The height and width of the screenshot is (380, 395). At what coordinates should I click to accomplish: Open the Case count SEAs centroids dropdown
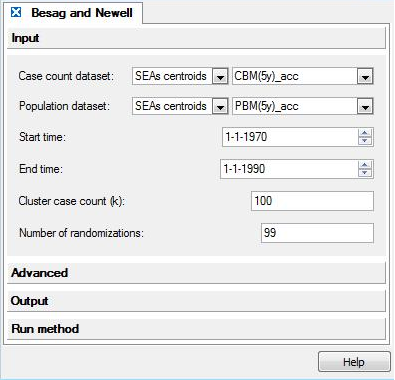click(x=220, y=76)
